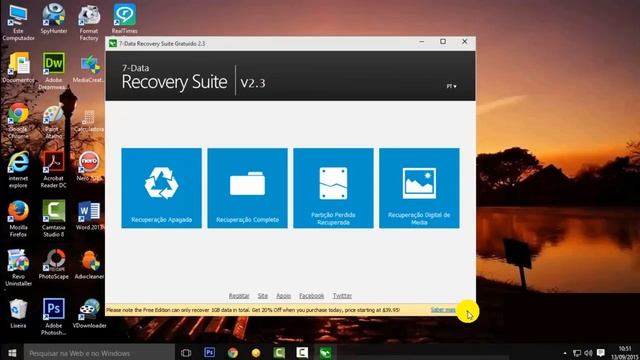Open PhotoScape desktop shortcut
Screen dimensions: 640x360
tap(53, 264)
